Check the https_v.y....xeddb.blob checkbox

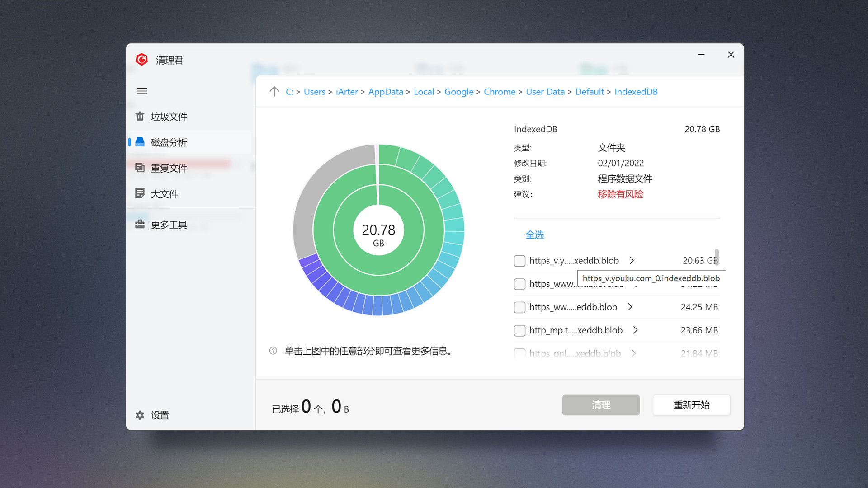[x=519, y=261]
